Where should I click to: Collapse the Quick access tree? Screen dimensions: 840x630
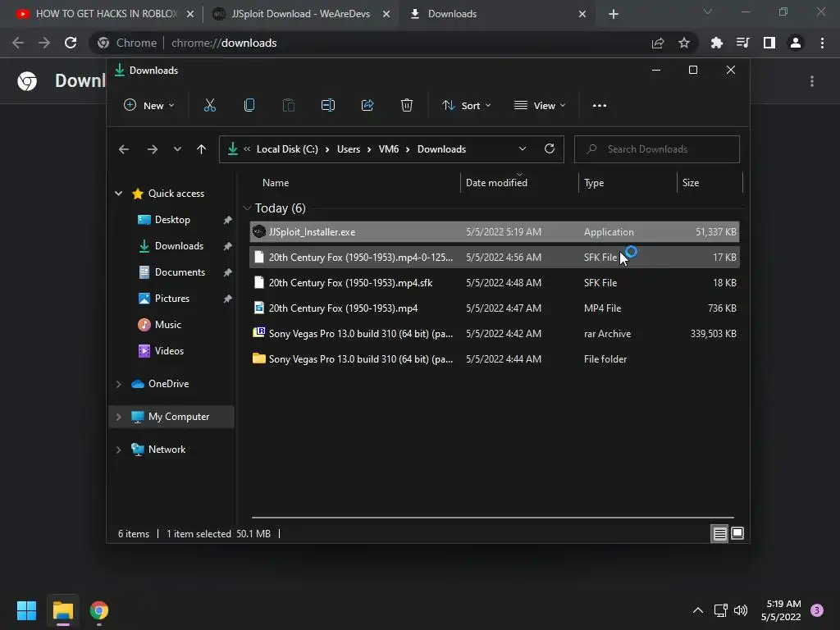[118, 194]
